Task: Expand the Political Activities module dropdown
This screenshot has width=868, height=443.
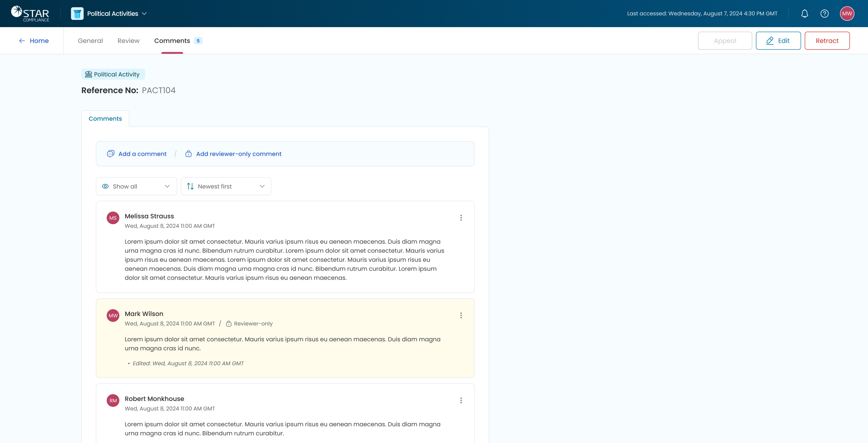Action: (x=144, y=14)
